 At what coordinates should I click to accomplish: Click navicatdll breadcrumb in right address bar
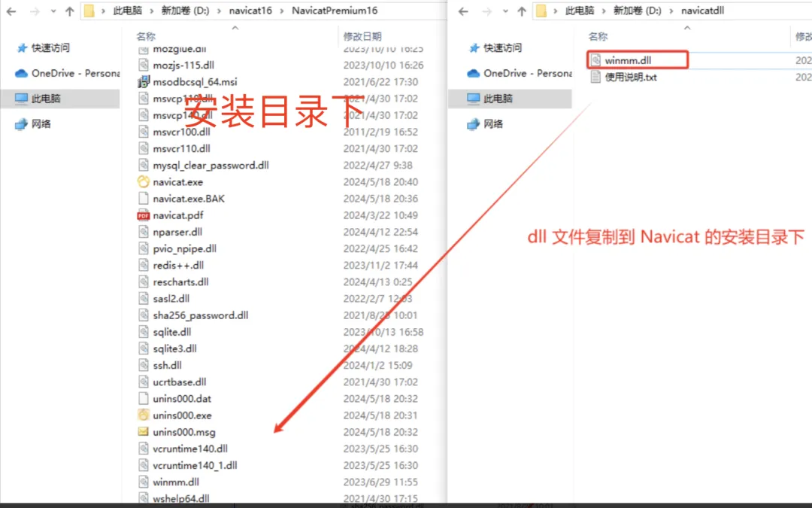pyautogui.click(x=703, y=11)
